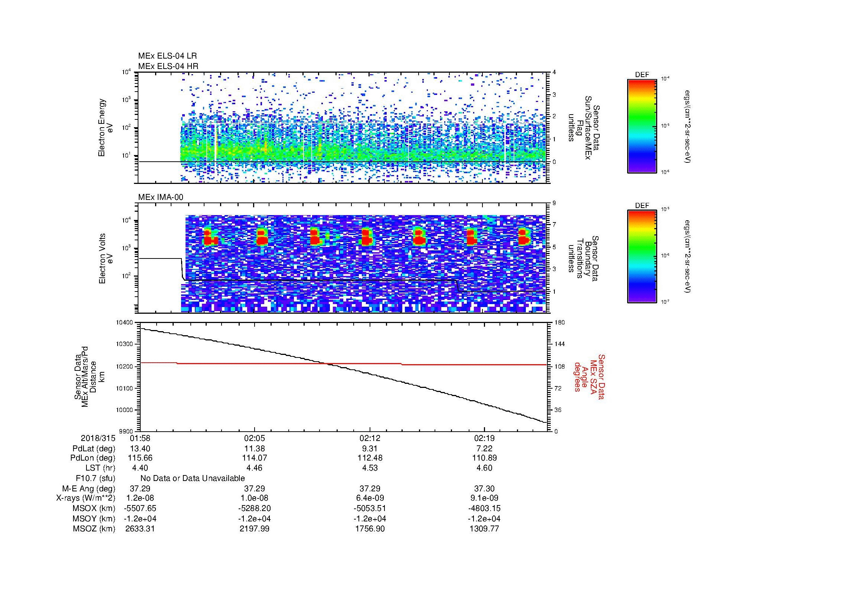Click the PdLon value 112.48
Screen dimensions: 868x613
click(x=370, y=458)
